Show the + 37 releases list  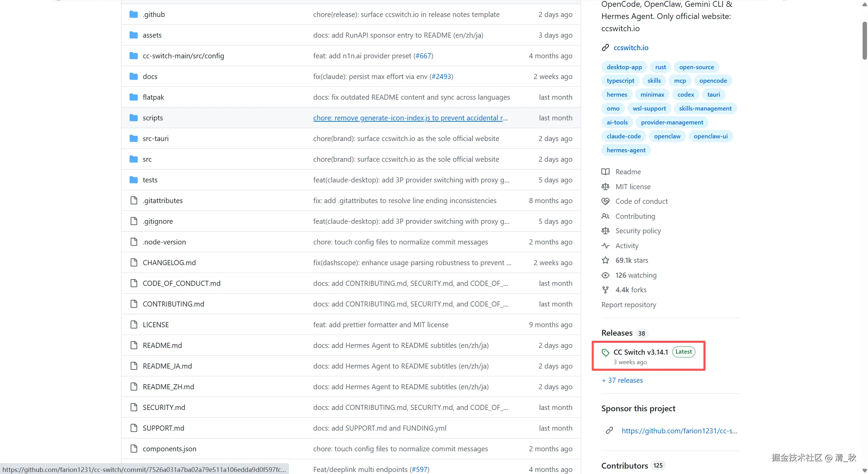[622, 380]
